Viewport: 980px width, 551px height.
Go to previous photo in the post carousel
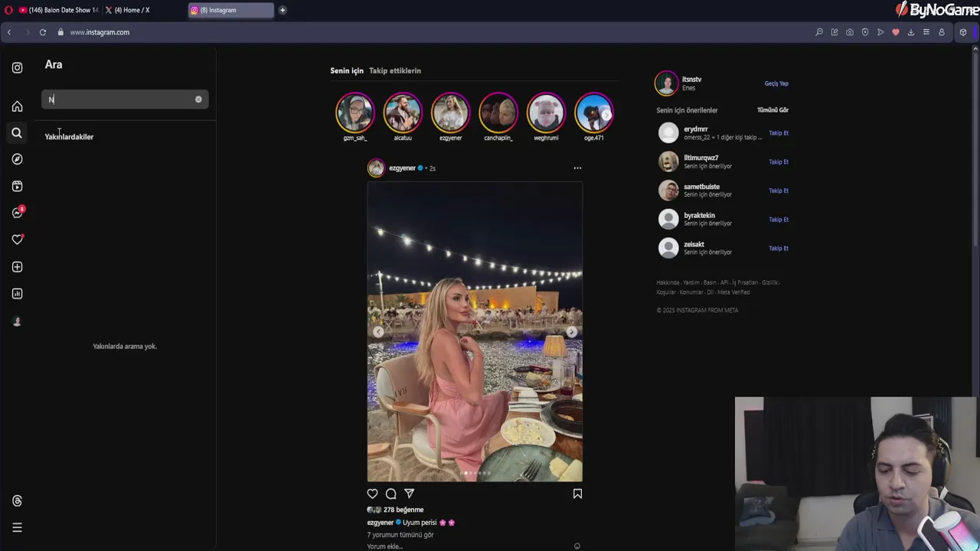[x=378, y=331]
